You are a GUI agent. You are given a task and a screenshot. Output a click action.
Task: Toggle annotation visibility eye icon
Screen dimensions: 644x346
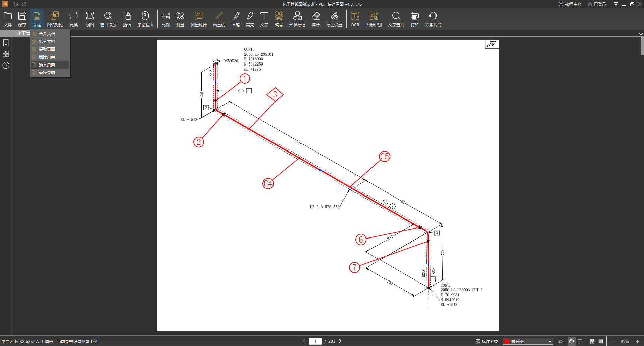[x=560, y=341]
